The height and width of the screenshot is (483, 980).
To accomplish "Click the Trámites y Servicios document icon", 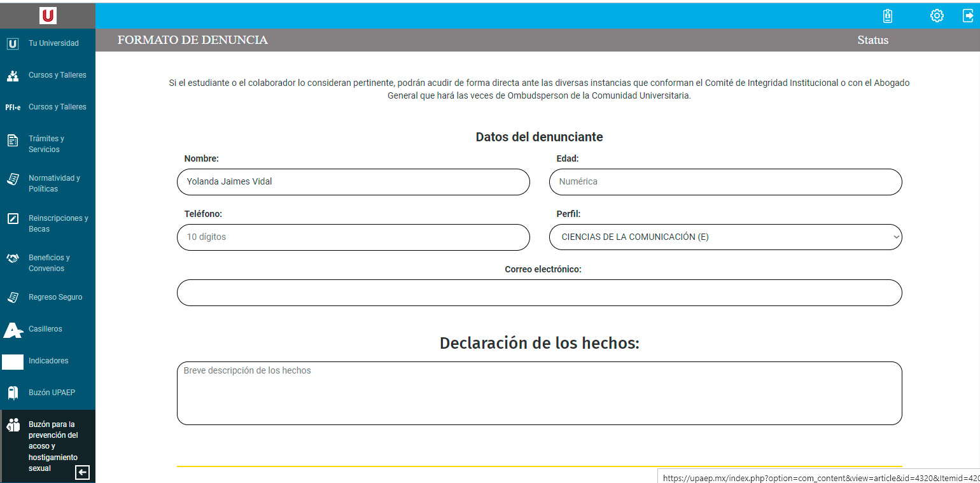I will pyautogui.click(x=12, y=141).
